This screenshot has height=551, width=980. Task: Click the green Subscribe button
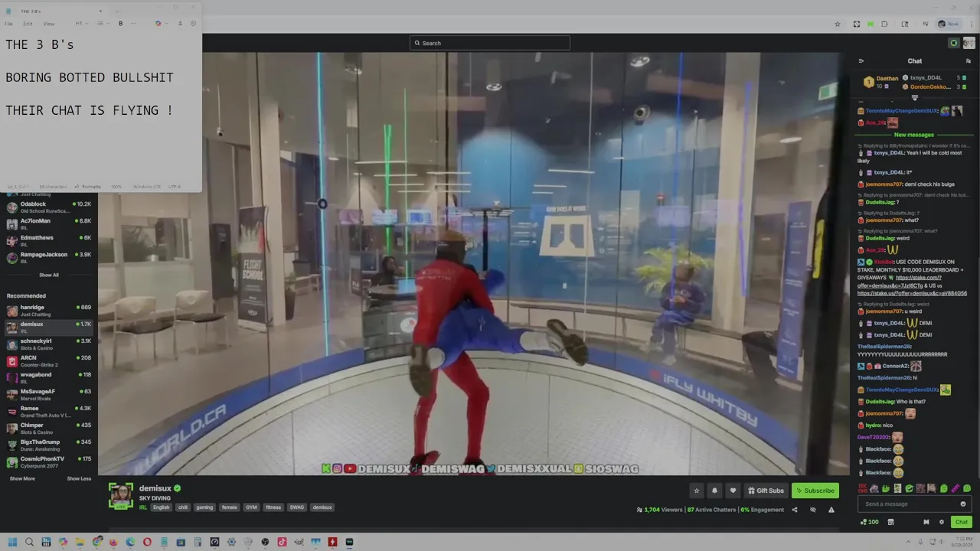(815, 491)
